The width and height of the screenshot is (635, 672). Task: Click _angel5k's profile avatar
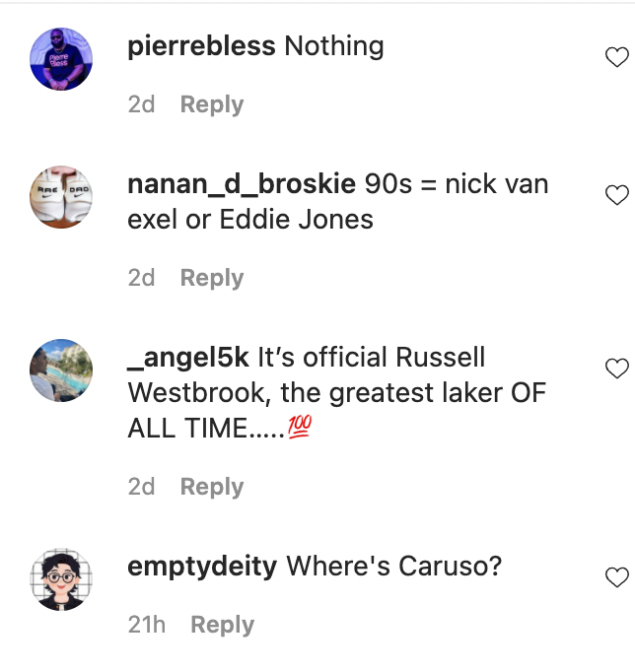[x=61, y=370]
